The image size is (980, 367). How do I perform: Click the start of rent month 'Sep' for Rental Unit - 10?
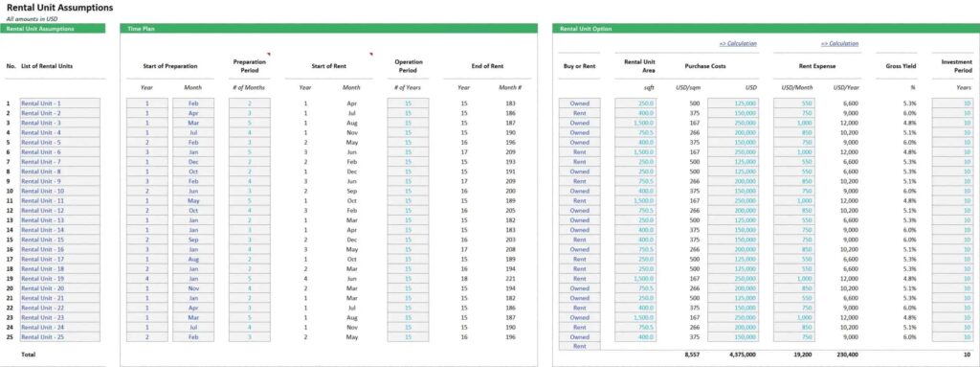(351, 191)
